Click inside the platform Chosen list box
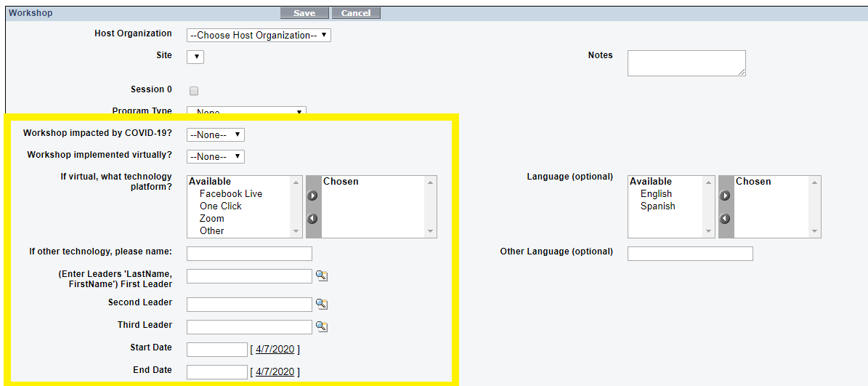The width and height of the screenshot is (868, 386). tap(373, 207)
